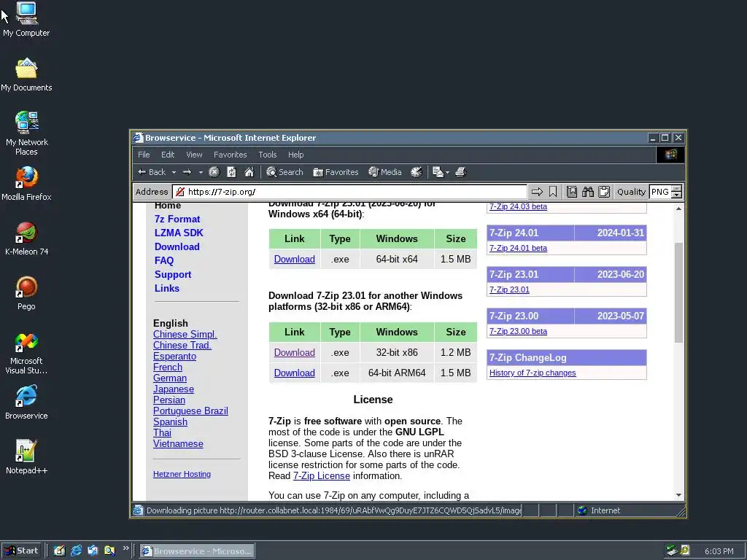The image size is (747, 560).
Task: Switch page language to German
Action: [169, 378]
